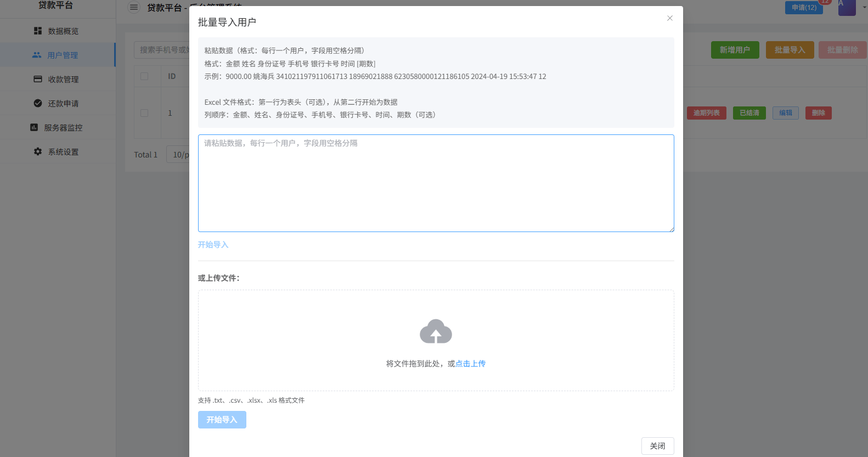868x457 pixels.
Task: Click the 数据概览 dashboard icon in sidebar
Action: (38, 31)
